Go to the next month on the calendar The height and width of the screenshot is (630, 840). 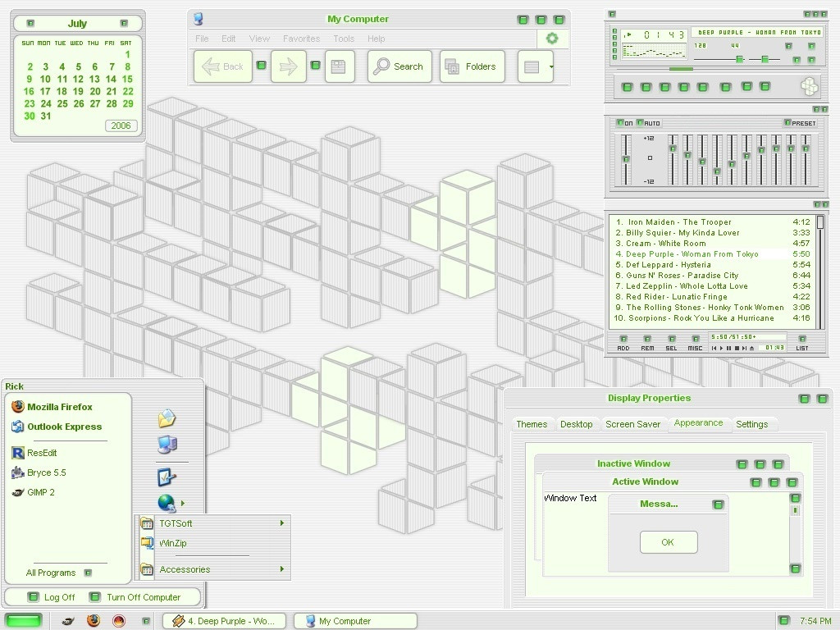125,23
